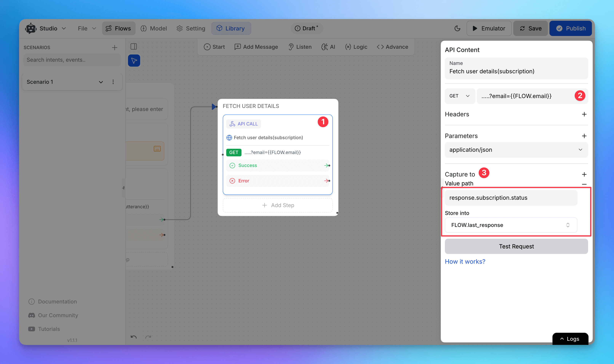Click the green GET method label

[233, 152]
